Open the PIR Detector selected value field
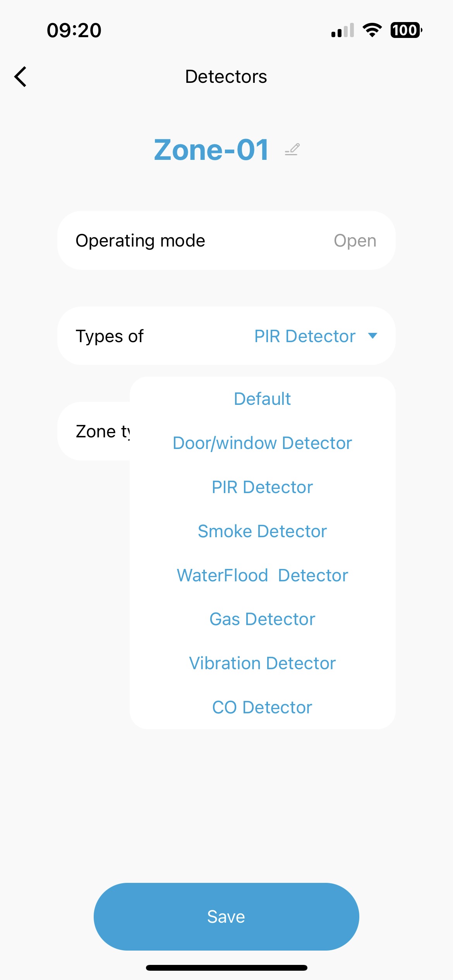The image size is (453, 980). click(305, 336)
